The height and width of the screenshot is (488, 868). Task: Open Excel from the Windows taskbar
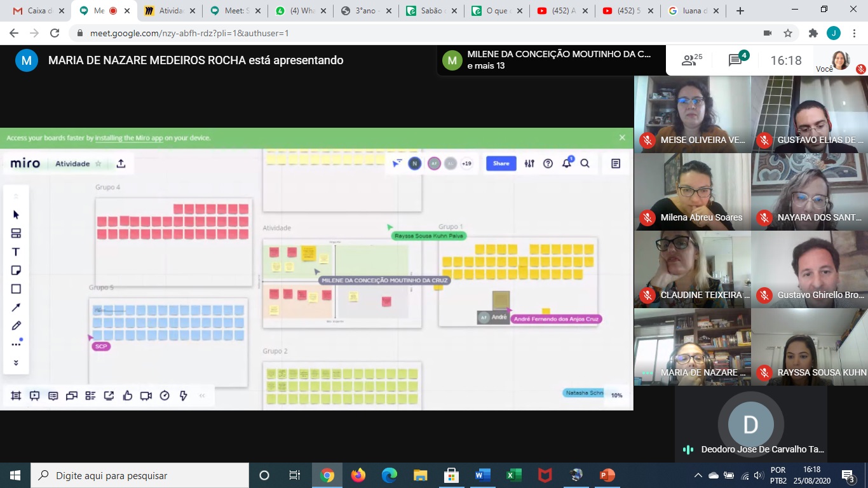pos(513,475)
